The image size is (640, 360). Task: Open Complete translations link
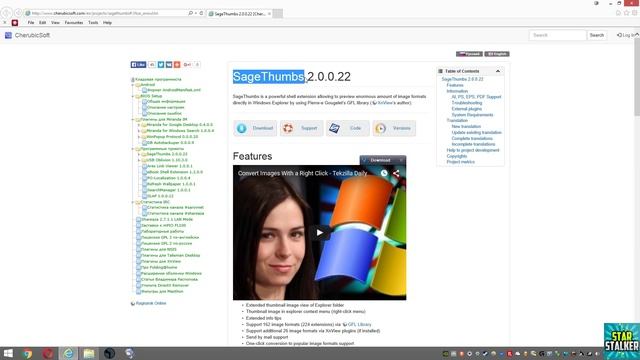[472, 138]
